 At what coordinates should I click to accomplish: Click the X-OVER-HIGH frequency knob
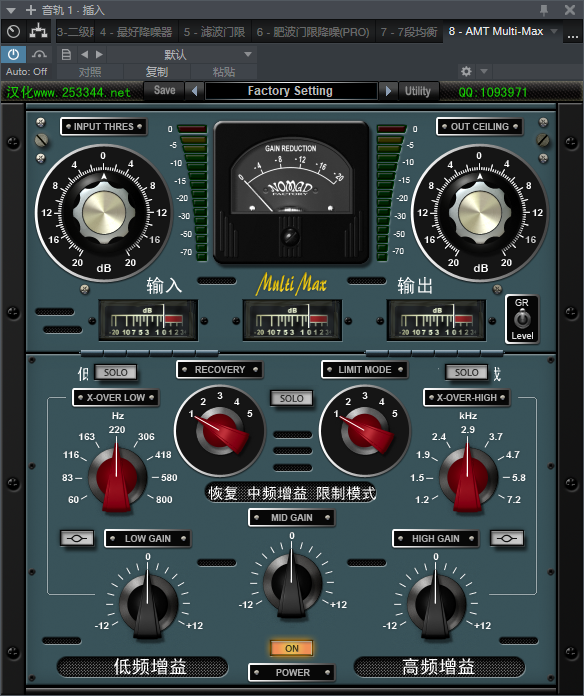pos(468,477)
